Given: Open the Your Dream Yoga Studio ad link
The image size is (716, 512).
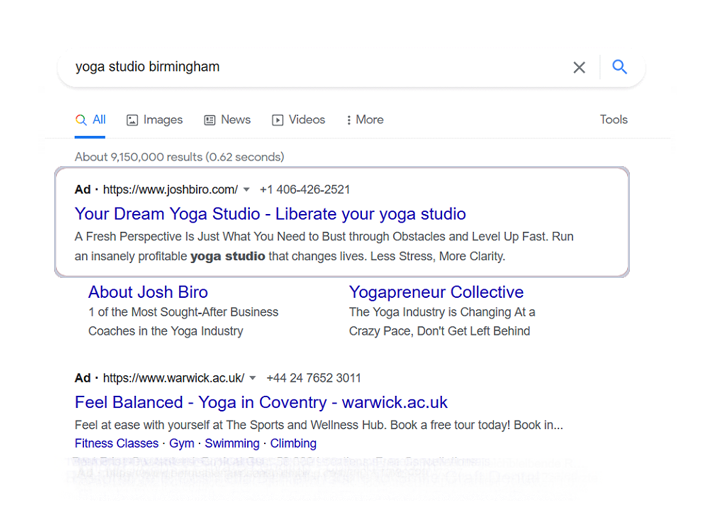Looking at the screenshot, I should point(270,214).
